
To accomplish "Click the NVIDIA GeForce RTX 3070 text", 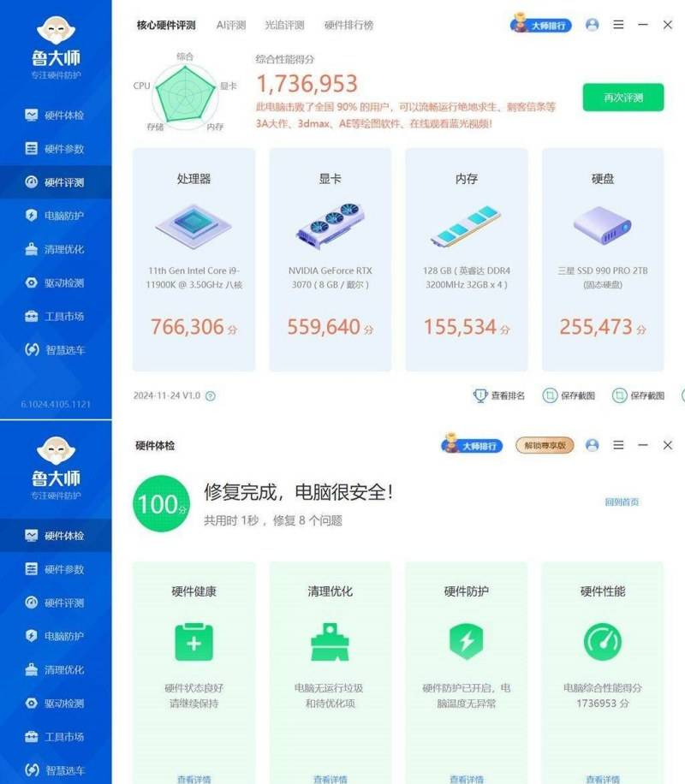I will (x=331, y=277).
